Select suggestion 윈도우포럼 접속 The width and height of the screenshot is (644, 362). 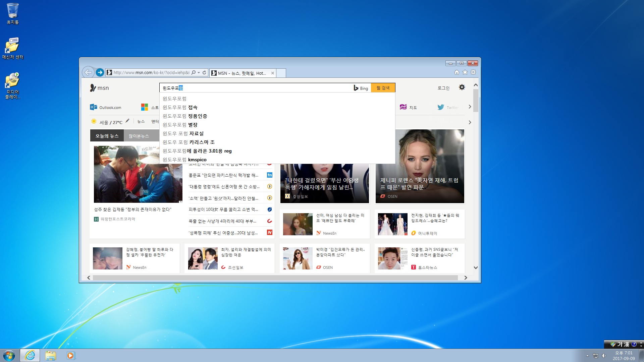(x=277, y=107)
